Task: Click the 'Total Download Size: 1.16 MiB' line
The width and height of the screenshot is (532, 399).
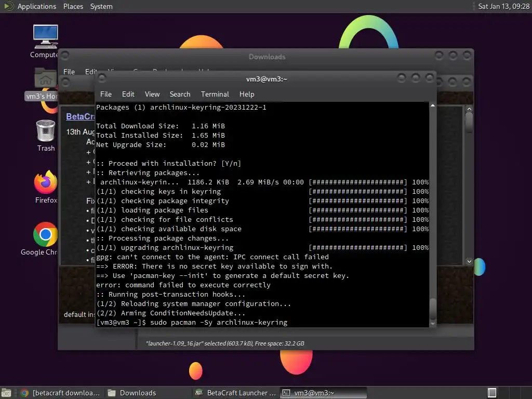Action: tap(161, 126)
